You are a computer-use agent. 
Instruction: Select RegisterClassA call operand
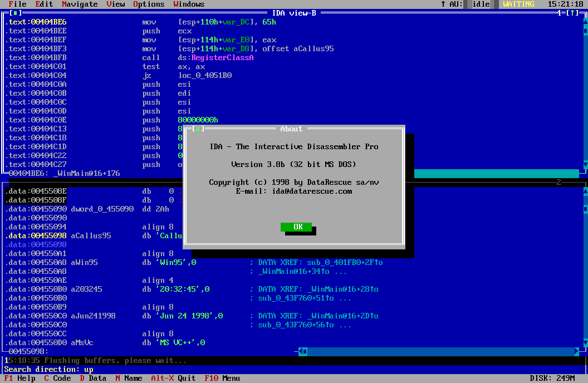[222, 58]
